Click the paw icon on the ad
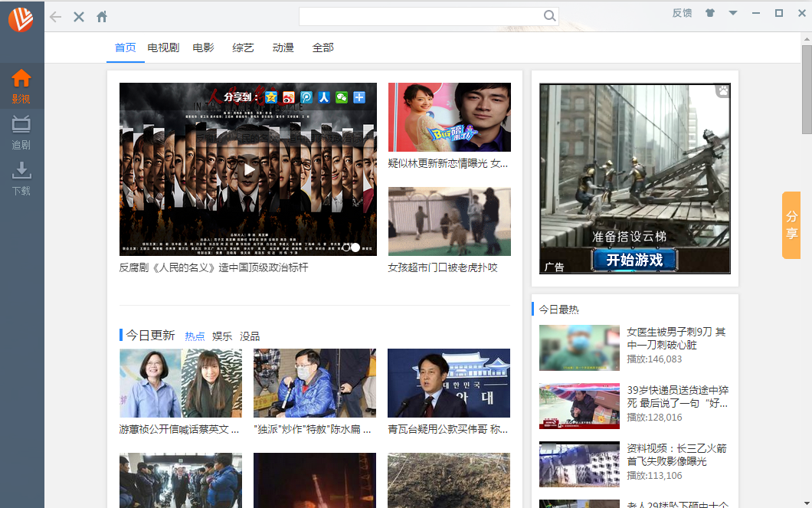The height and width of the screenshot is (508, 812). click(723, 91)
